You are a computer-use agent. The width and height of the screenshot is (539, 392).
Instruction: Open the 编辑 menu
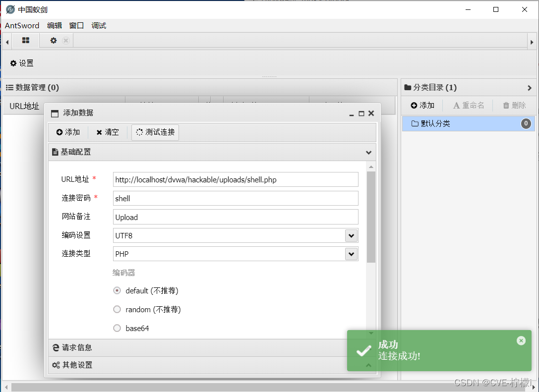point(55,25)
